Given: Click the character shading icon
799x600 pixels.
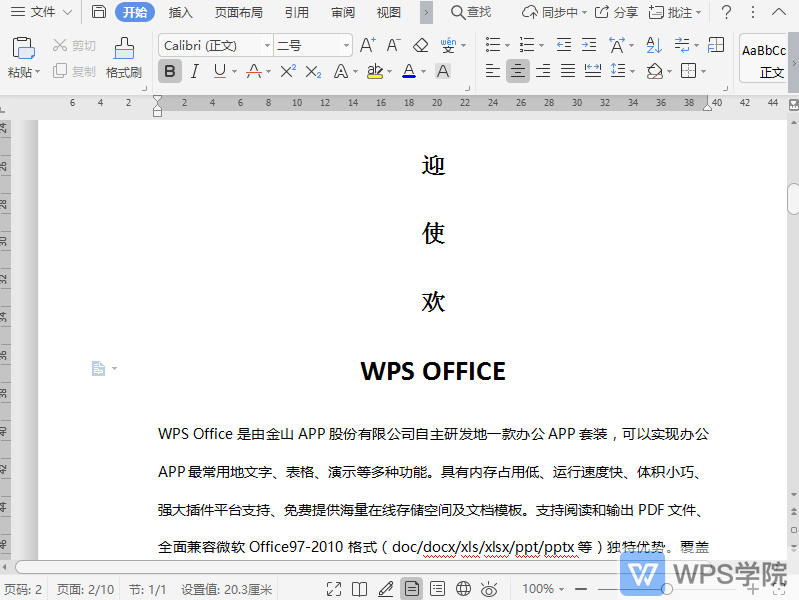Looking at the screenshot, I should click(443, 71).
